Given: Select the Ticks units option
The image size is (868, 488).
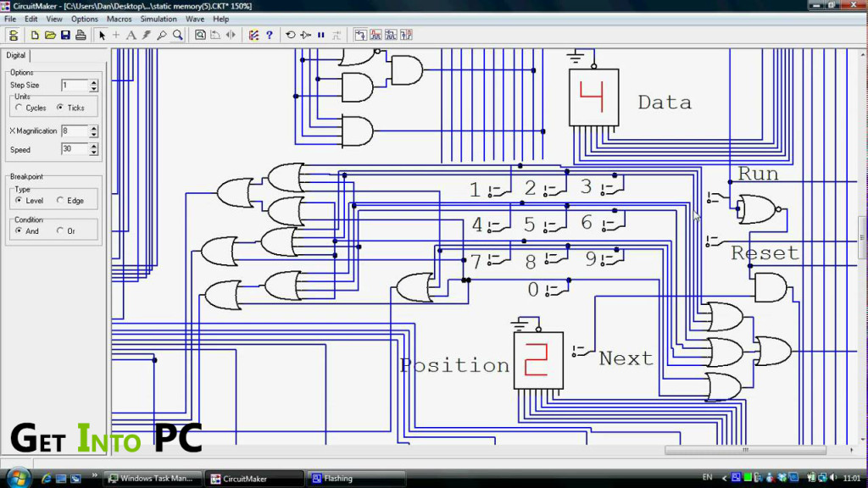Looking at the screenshot, I should pos(71,108).
